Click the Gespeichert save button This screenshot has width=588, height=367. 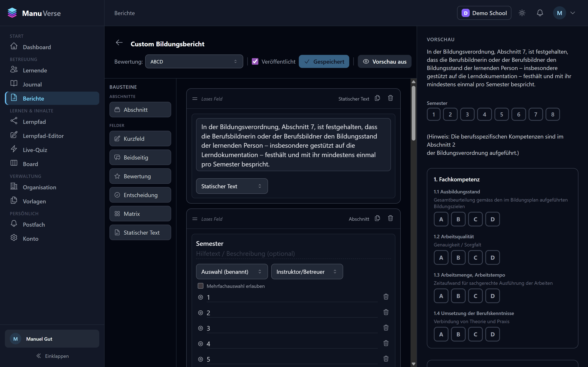coord(324,61)
